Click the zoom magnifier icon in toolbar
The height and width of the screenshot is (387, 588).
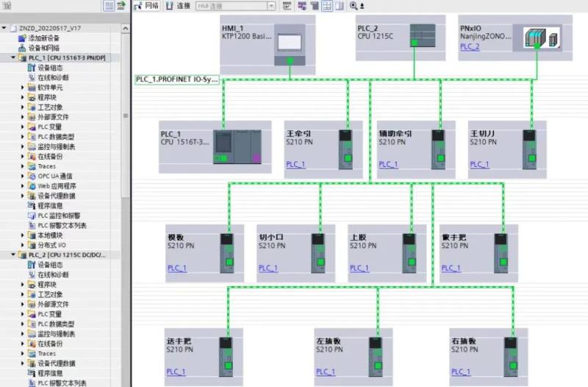(x=354, y=6)
